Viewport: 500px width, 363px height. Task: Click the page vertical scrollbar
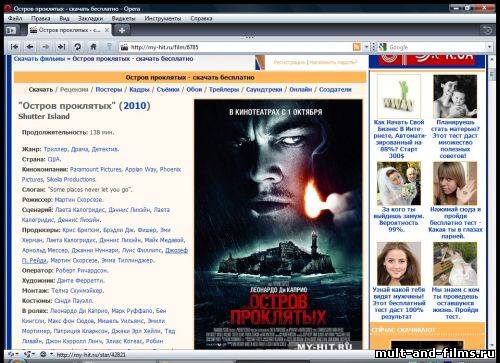coord(492,200)
